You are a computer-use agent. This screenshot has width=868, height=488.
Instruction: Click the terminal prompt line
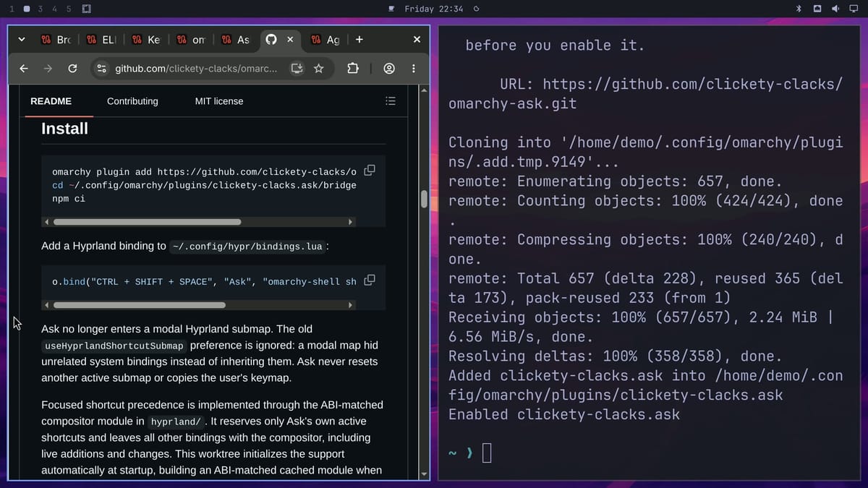[470, 453]
